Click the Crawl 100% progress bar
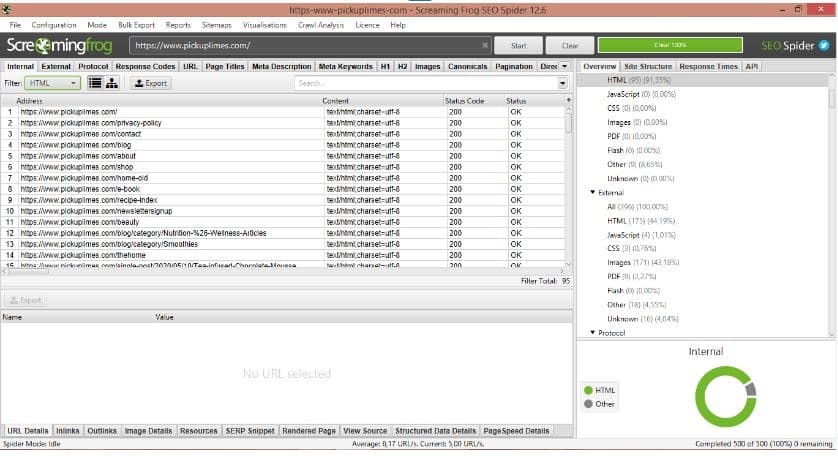Viewport: 838px width, 456px height. (x=670, y=45)
